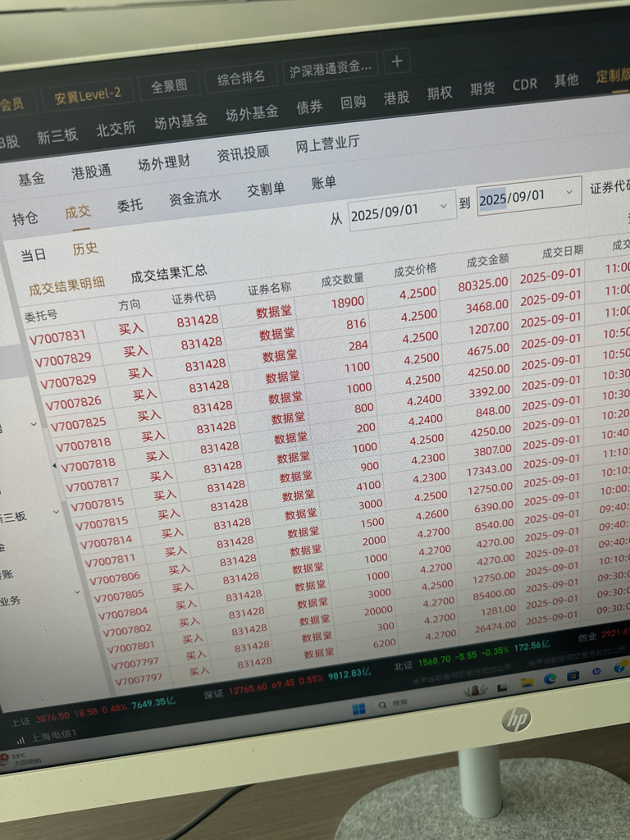Screen dimensions: 630x840
Task: Select 期货 in the top menu
Action: tap(482, 89)
